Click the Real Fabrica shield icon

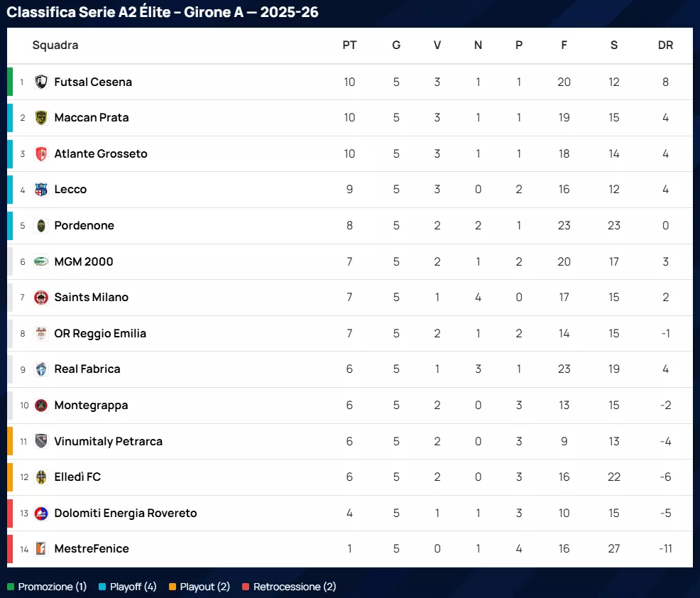click(41, 369)
